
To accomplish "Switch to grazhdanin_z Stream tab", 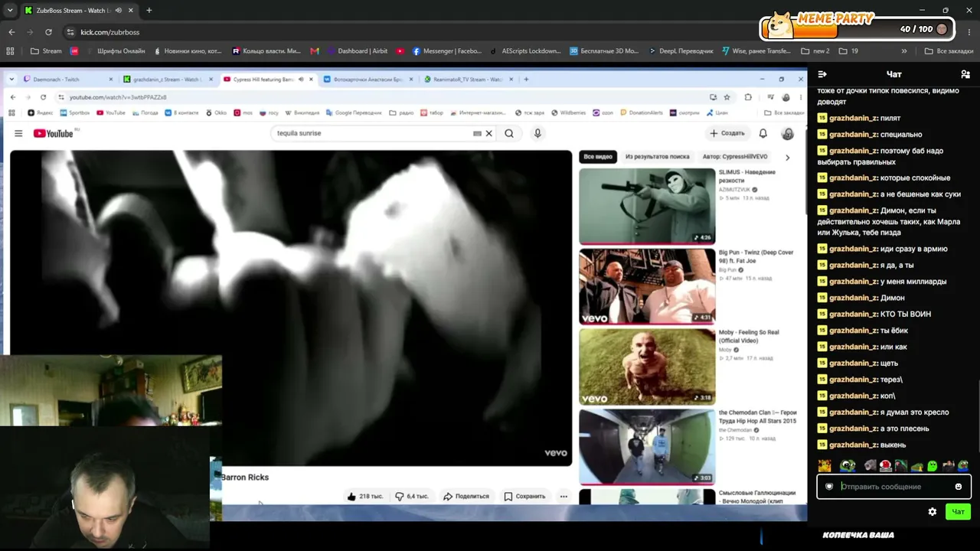I will tap(166, 79).
